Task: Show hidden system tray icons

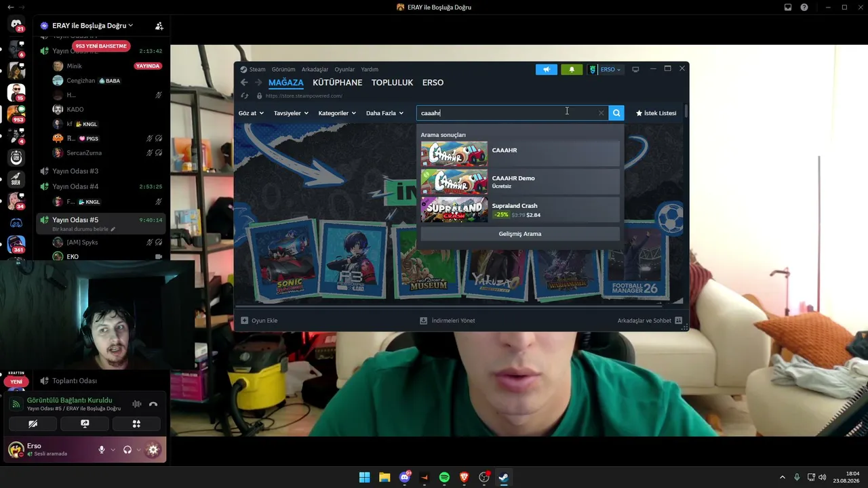Action: pyautogui.click(x=782, y=477)
